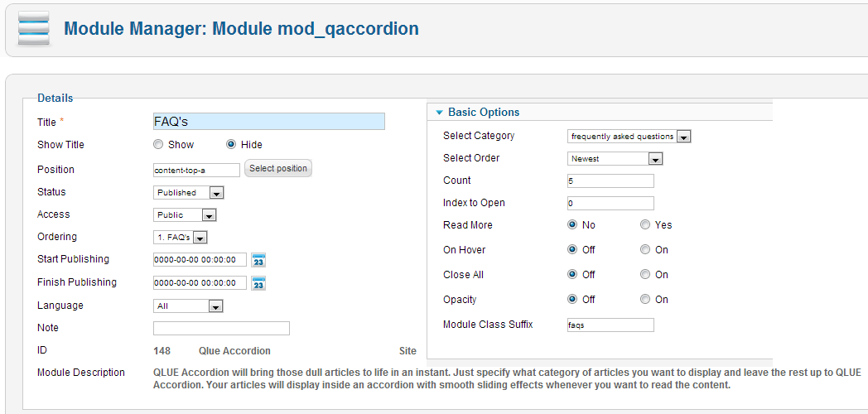Image resolution: width=868 pixels, height=414 pixels.
Task: Click the Module Class Suffix field
Action: [x=610, y=325]
